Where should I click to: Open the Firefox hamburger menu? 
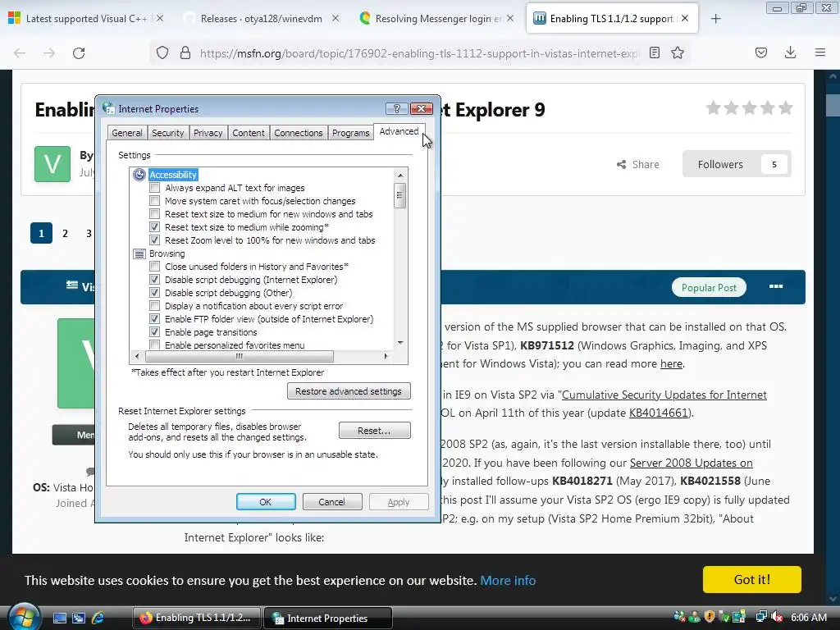(x=820, y=52)
